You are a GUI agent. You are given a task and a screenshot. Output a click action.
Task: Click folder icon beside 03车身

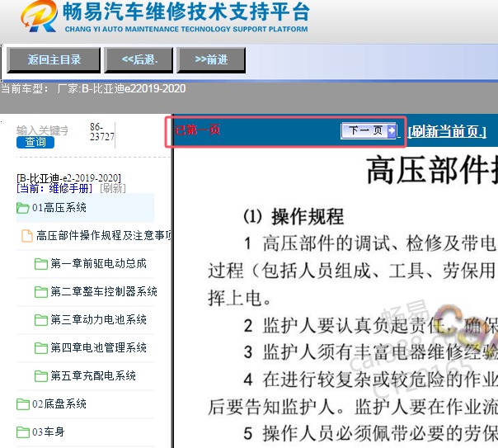[23, 432]
